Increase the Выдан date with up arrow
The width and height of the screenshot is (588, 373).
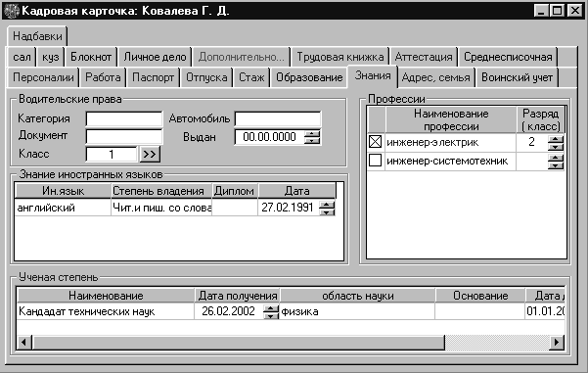(x=312, y=133)
